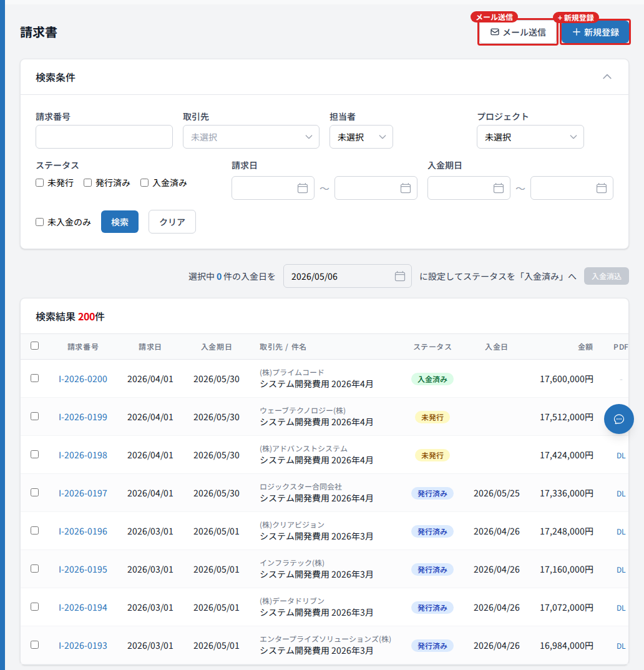Click the 入金期日 column header

217,347
